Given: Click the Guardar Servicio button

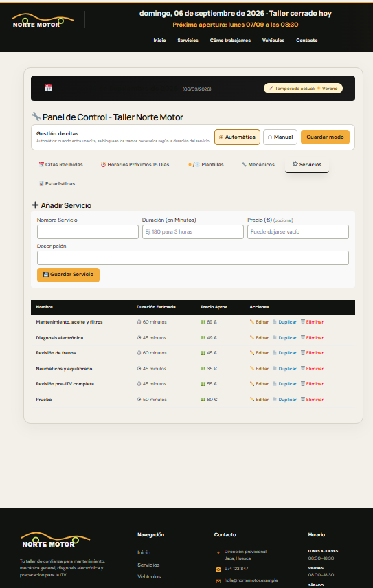Looking at the screenshot, I should [68, 275].
